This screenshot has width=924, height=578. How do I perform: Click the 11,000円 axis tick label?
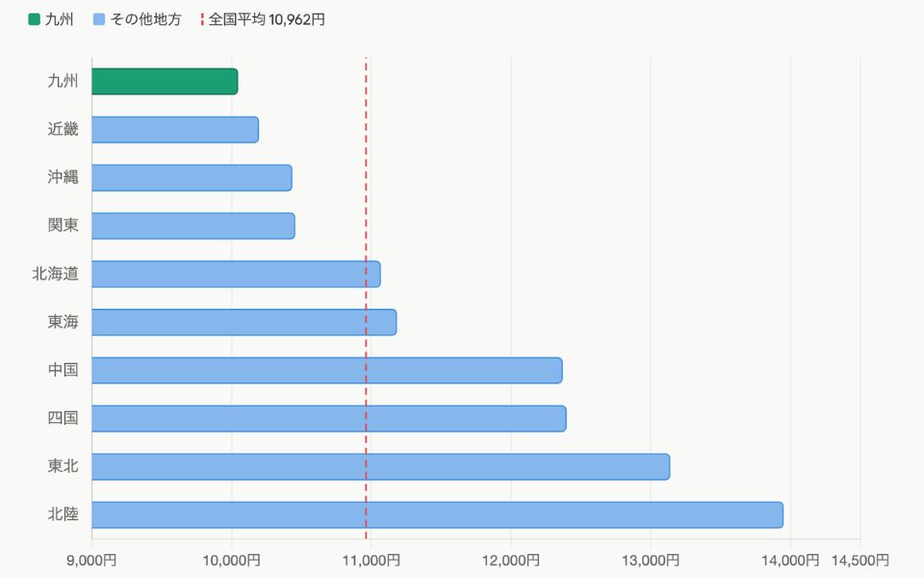[372, 560]
